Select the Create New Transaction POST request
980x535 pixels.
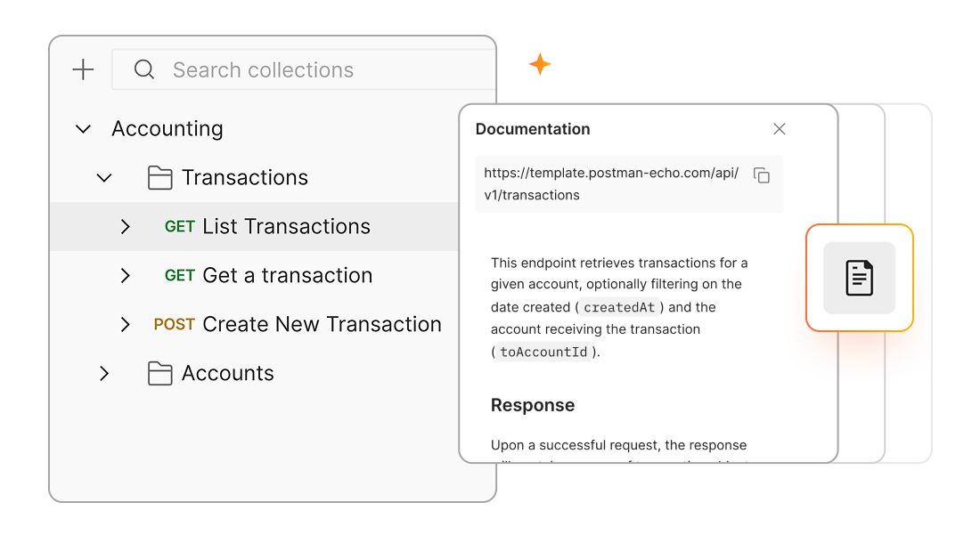(x=321, y=324)
